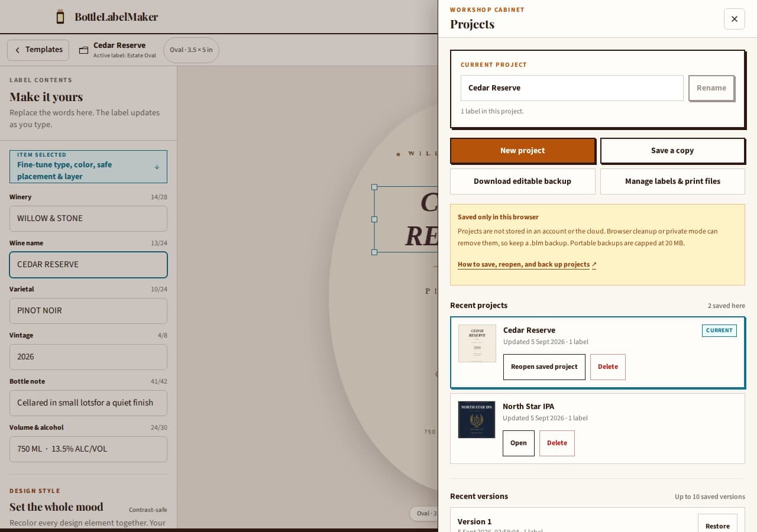Click the North Star IPA project thumbnail

click(x=477, y=420)
